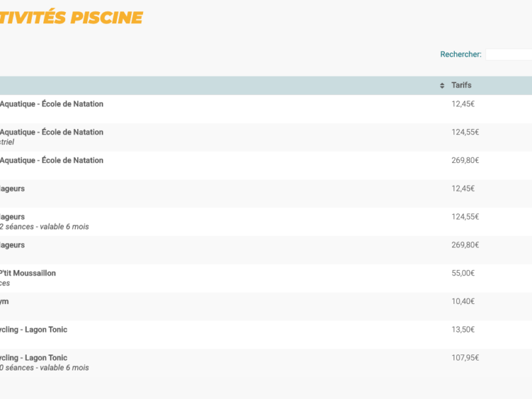Screen dimensions: 532x399
Task: Click the 13,50€ Lagon Tonic price
Action: click(x=463, y=330)
